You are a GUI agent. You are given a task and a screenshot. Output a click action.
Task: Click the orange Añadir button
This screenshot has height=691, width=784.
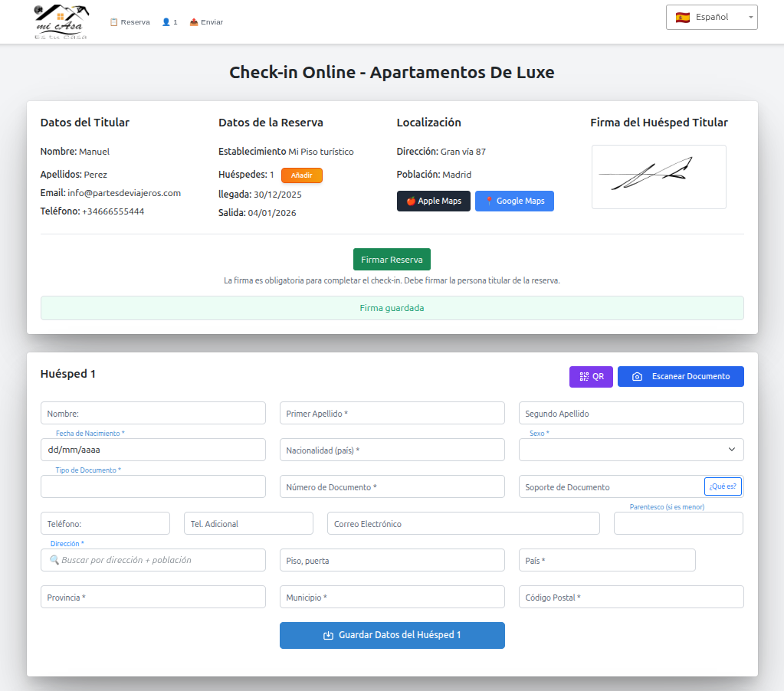301,175
